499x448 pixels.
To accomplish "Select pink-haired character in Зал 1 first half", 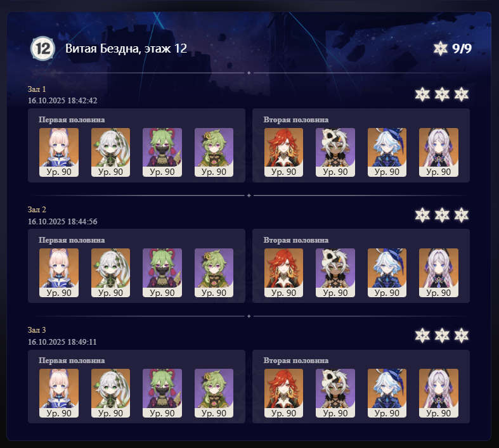I will [59, 152].
